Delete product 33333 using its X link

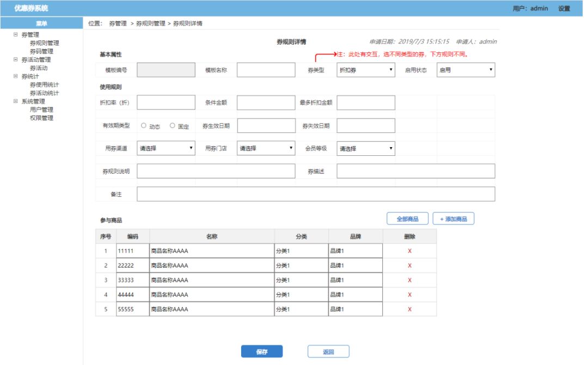(411, 279)
